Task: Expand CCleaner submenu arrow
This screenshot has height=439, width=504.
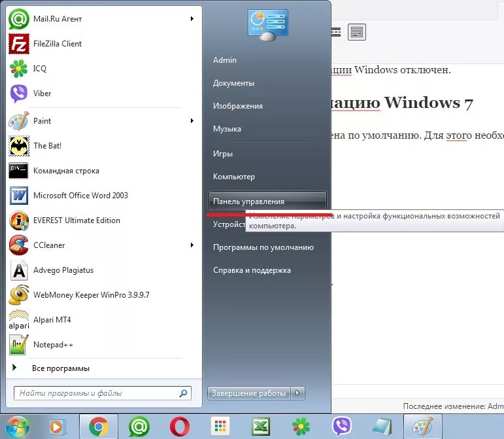Action: 192,245
